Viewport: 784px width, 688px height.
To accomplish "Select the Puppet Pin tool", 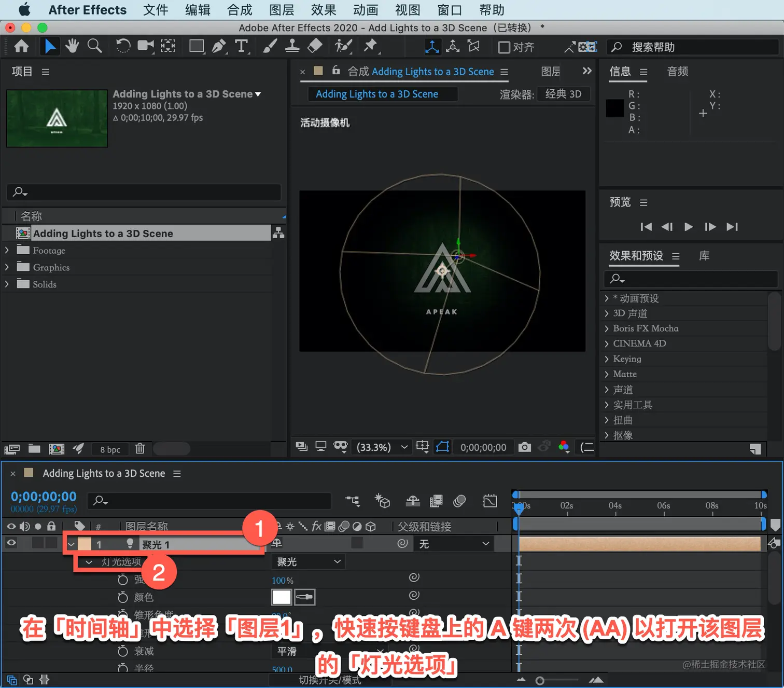I will (370, 46).
